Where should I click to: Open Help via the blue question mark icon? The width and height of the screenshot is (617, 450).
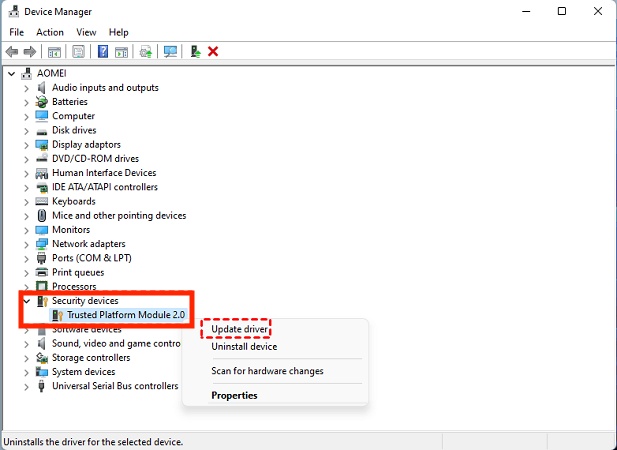[x=103, y=52]
